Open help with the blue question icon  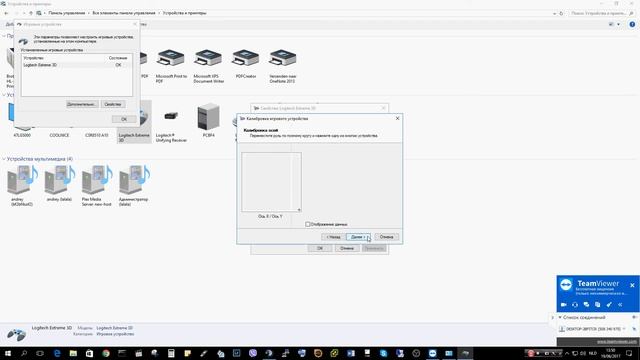click(632, 24)
